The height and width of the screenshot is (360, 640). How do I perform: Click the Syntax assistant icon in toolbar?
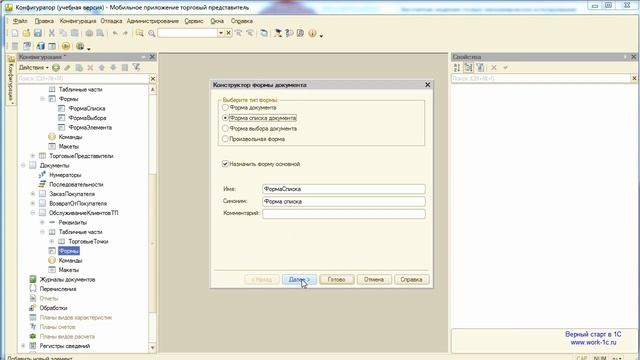coord(278,33)
